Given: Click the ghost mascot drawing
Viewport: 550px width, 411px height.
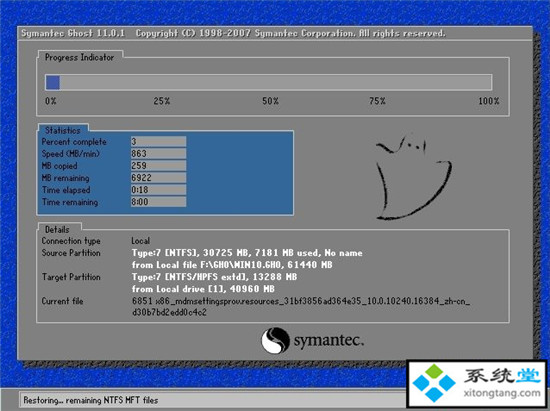Looking at the screenshot, I should pyautogui.click(x=413, y=177).
